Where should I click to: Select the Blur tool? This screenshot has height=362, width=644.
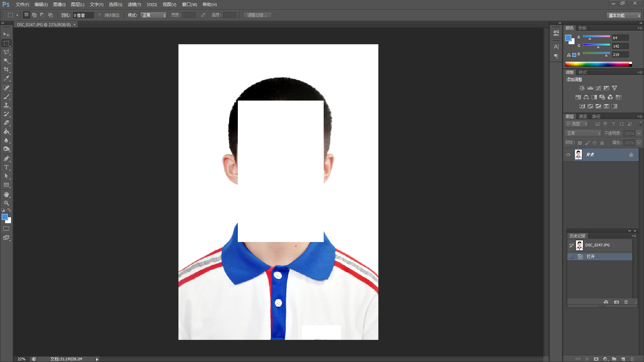6,140
